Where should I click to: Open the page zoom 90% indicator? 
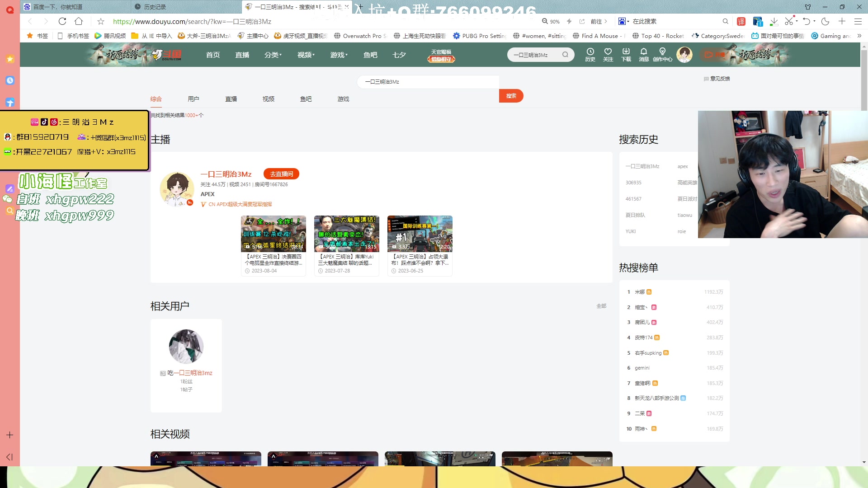(551, 21)
